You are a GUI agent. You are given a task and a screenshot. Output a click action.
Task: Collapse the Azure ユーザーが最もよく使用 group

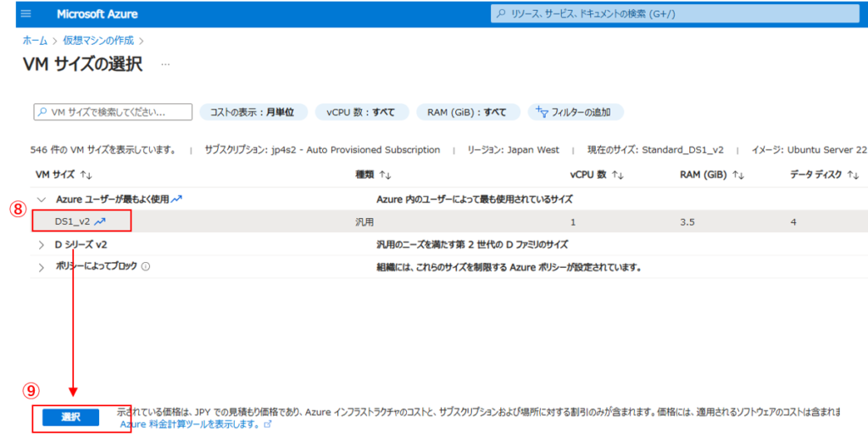pos(42,199)
